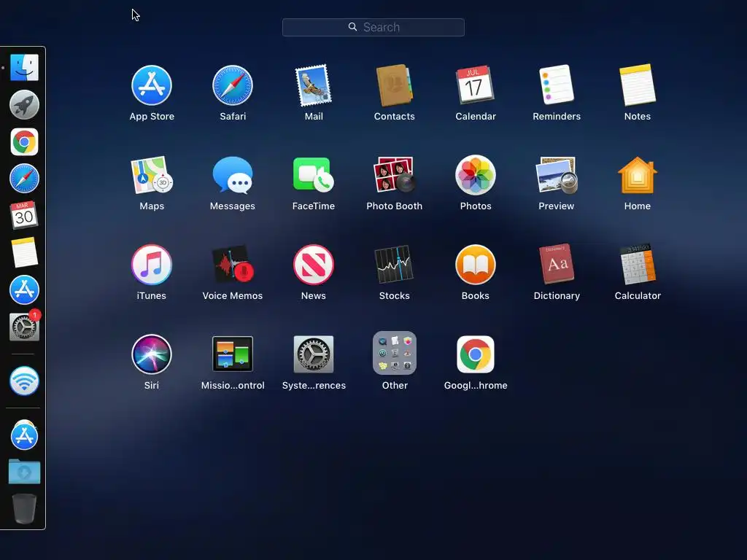Launch Google Chrome from Launchpad grid
Image resolution: width=747 pixels, height=560 pixels.
[476, 354]
